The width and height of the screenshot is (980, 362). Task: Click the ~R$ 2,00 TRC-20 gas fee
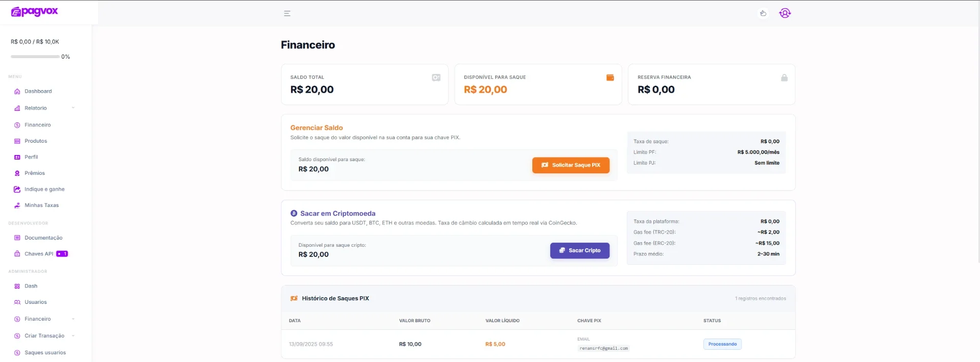coord(768,232)
